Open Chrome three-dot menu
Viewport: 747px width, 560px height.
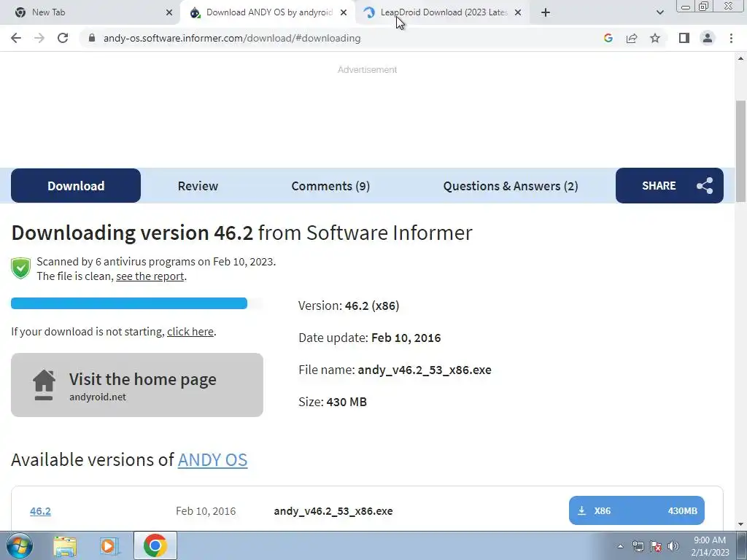coord(731,38)
